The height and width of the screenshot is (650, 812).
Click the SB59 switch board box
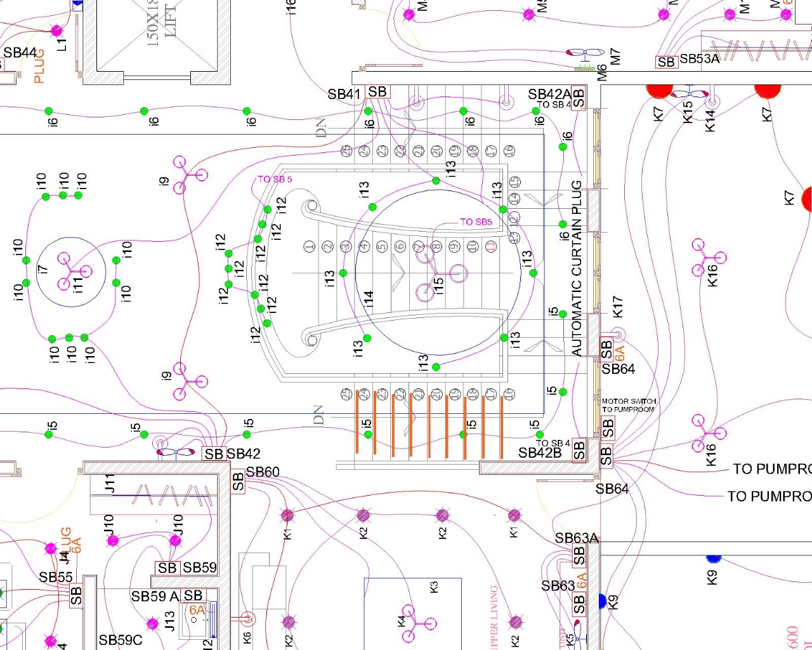pos(167,567)
